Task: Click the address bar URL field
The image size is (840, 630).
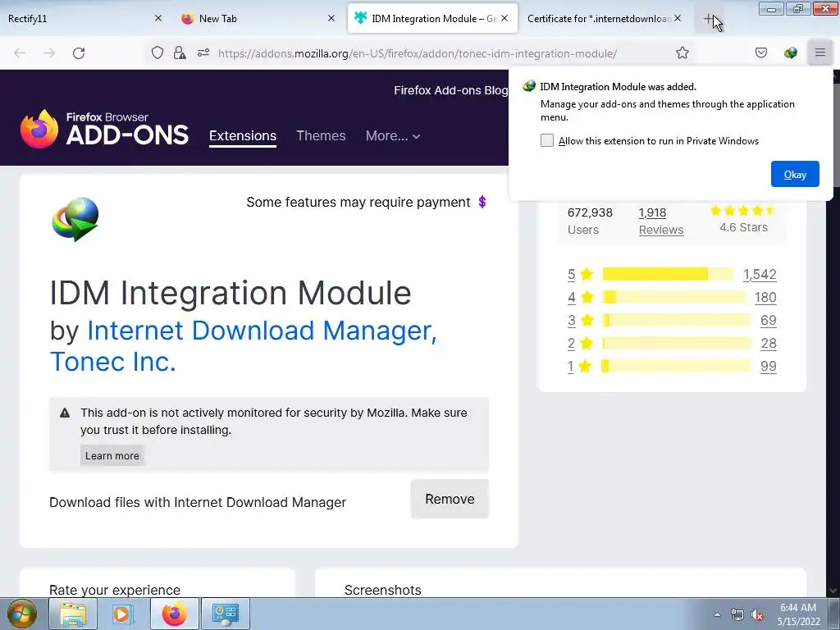Action: coord(418,53)
